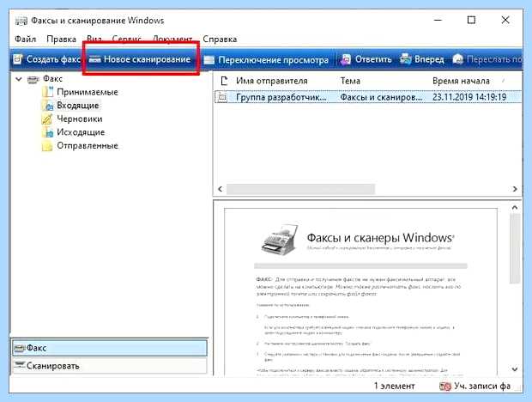Start Новое сканирование

(141, 59)
